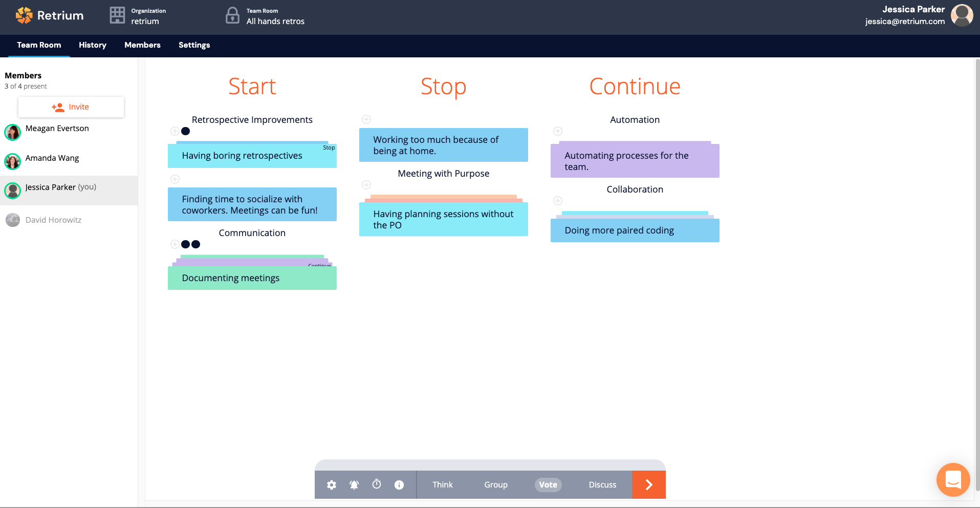Open the Settings tab
The height and width of the screenshot is (508, 980).
194,45
